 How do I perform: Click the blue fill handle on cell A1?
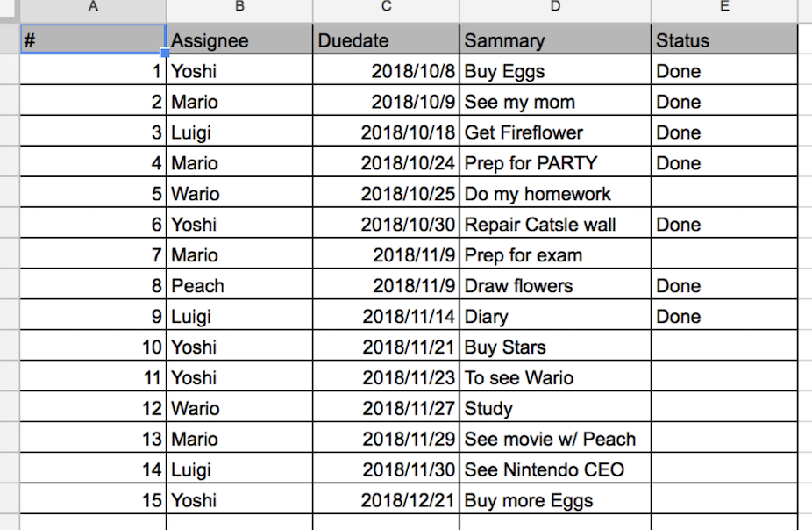(x=165, y=53)
